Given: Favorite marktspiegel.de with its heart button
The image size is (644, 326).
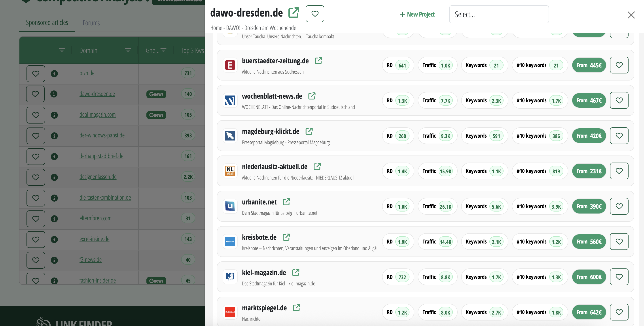Looking at the screenshot, I should [619, 312].
